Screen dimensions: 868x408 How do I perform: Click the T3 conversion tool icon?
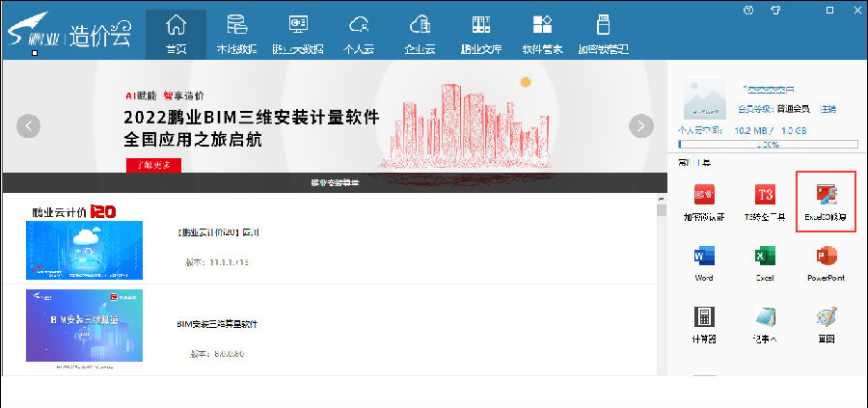coord(765,196)
